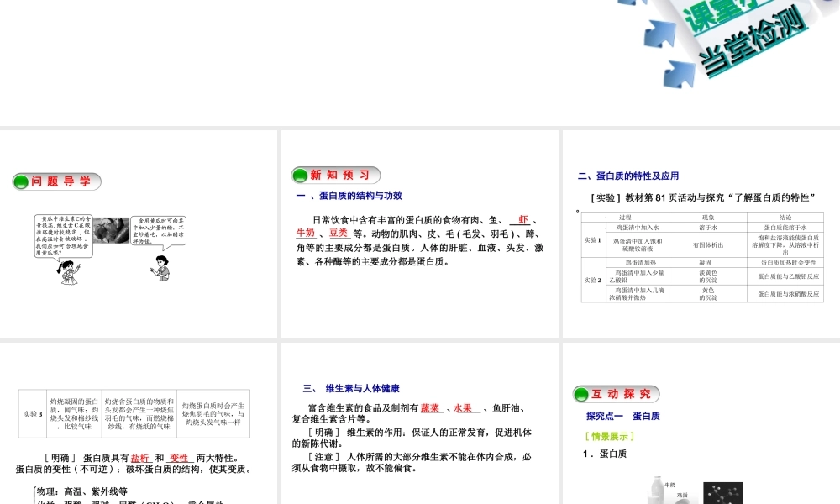Click the red answer word 豆类

tap(339, 233)
